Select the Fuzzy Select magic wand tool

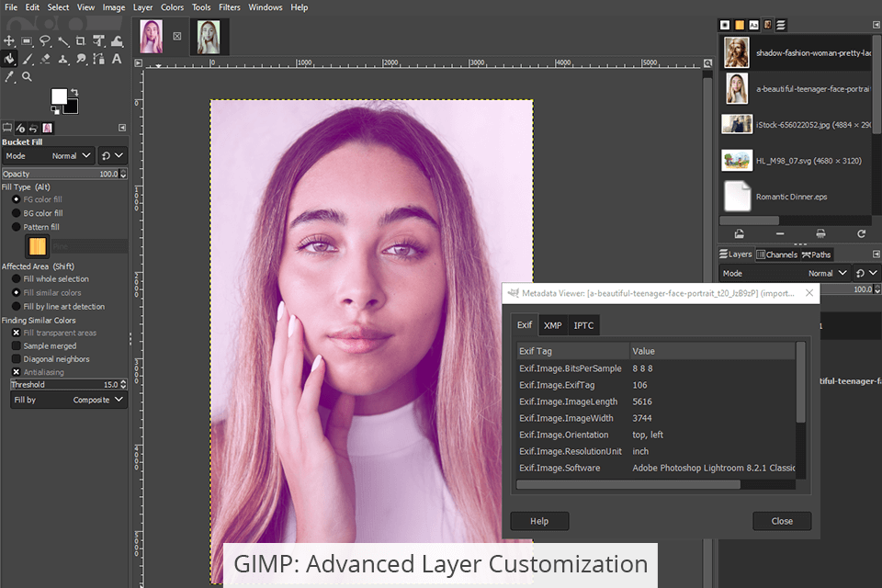pyautogui.click(x=63, y=41)
